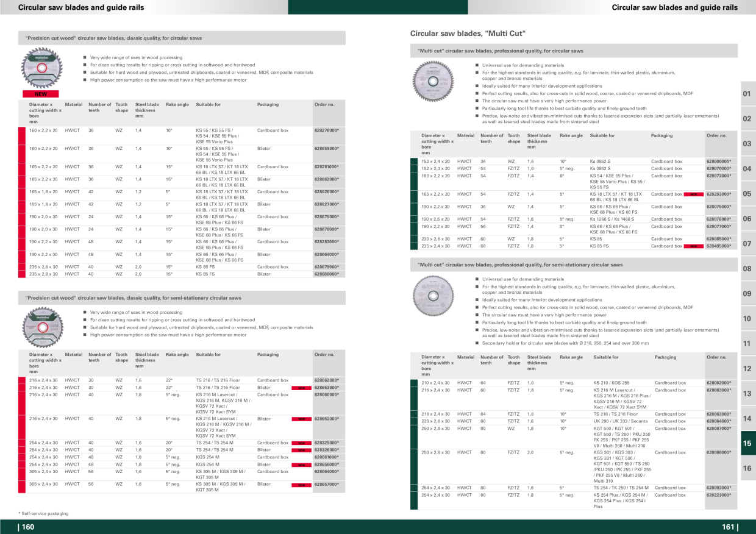Viewport: 756px width, 534px height.
Task: Select chapter tab 14
Action: point(747,419)
